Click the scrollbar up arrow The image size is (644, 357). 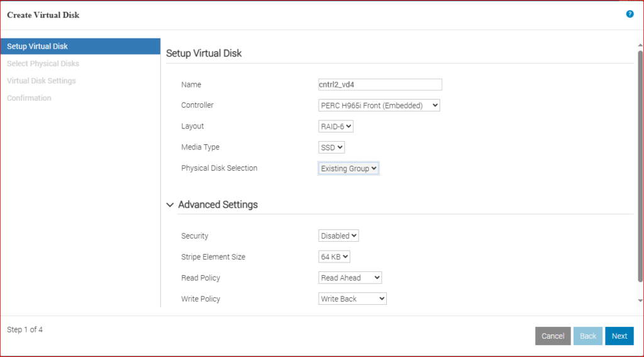tap(640, 45)
